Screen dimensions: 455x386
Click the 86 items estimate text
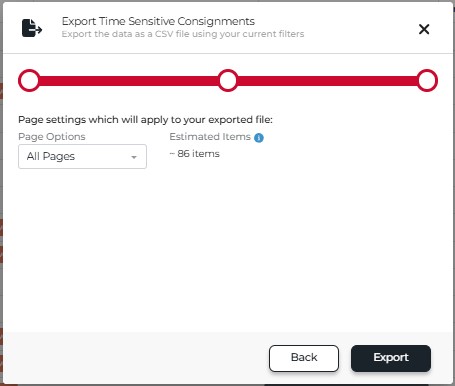(195, 154)
